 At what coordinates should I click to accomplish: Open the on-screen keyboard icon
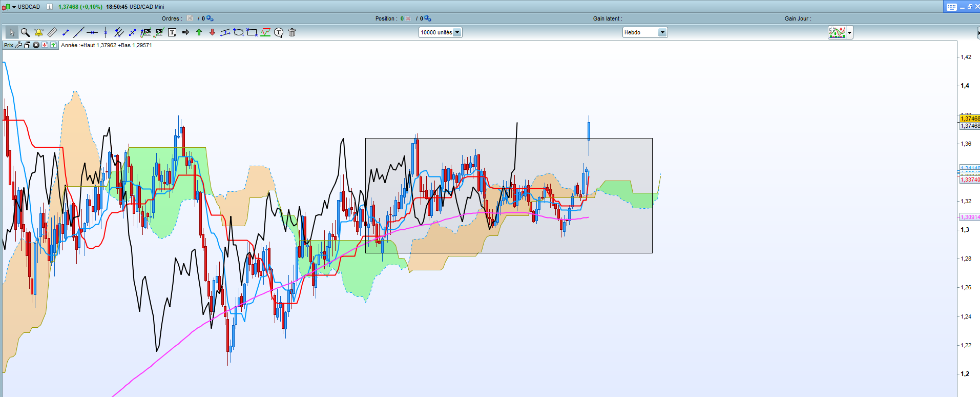[952, 7]
